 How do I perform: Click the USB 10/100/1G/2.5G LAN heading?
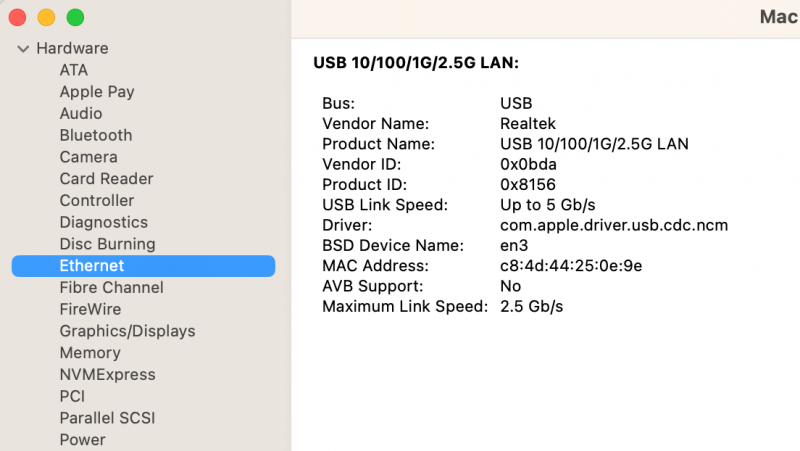pyautogui.click(x=416, y=63)
